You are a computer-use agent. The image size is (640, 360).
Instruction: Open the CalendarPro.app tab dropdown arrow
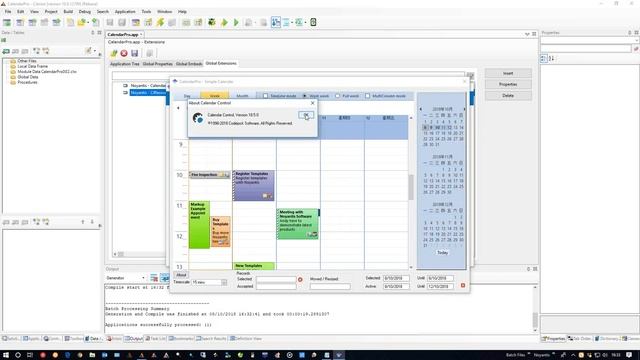coord(141,35)
